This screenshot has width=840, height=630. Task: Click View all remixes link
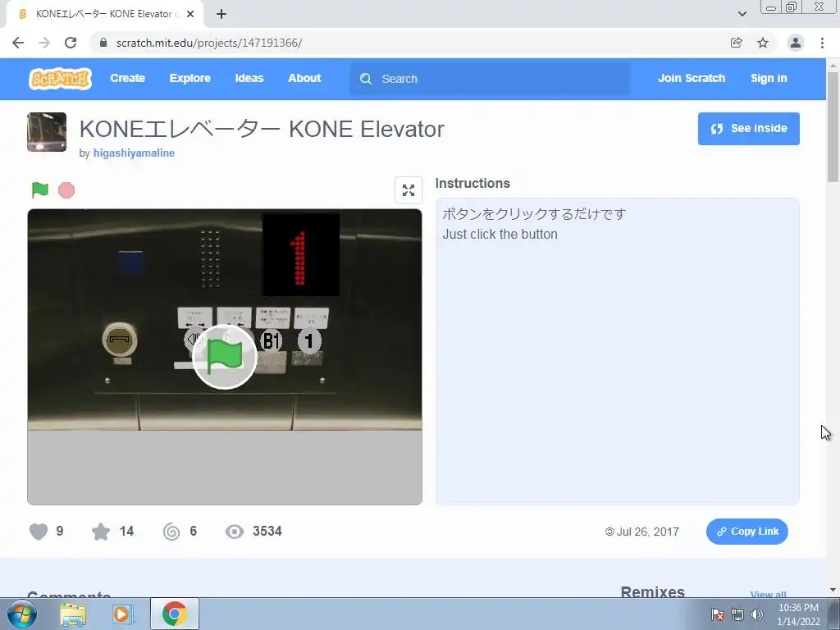click(x=768, y=594)
